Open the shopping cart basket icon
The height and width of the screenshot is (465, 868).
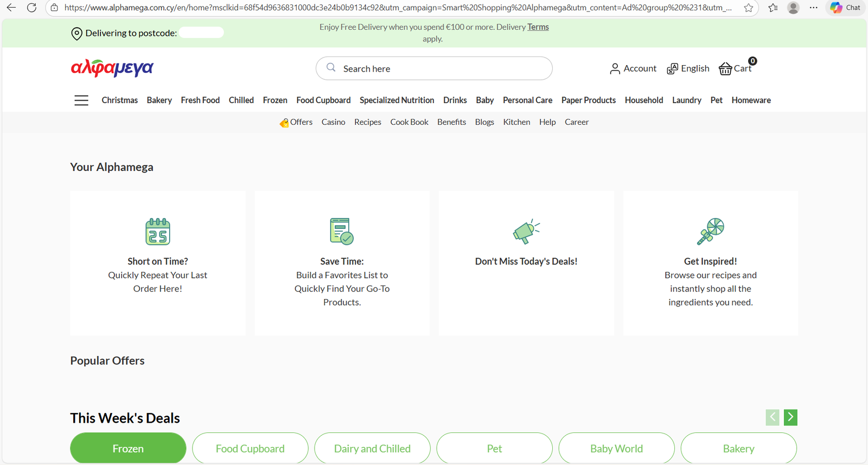(725, 68)
